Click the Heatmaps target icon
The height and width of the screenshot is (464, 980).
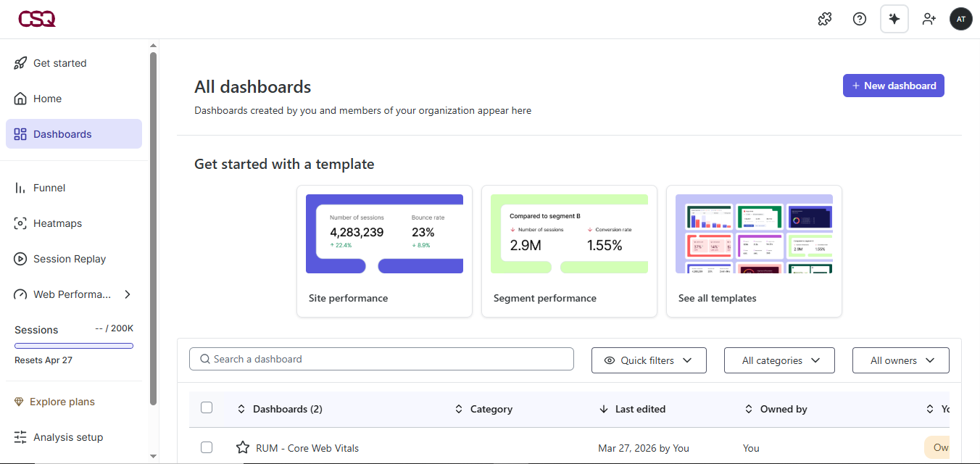click(x=20, y=223)
